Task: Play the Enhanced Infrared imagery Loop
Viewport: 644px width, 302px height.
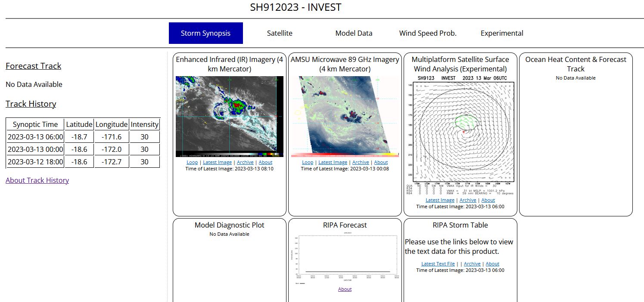Action: [x=192, y=162]
